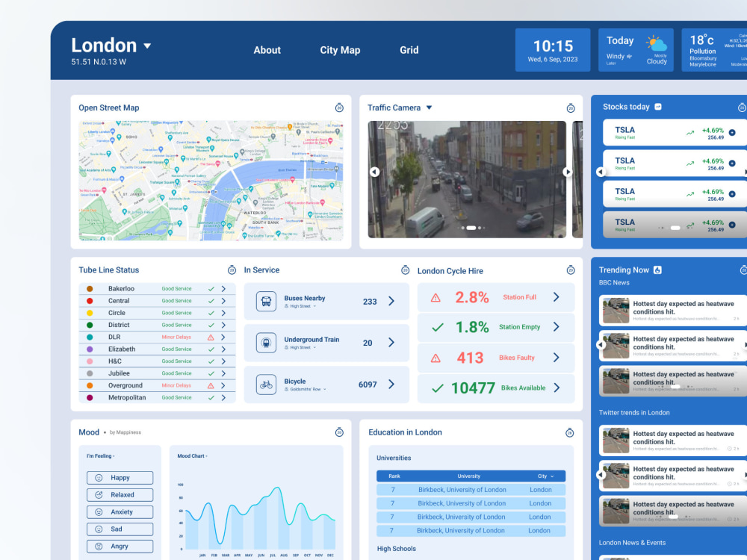The width and height of the screenshot is (747, 560).
Task: Click the traffic camera street image
Action: tap(467, 179)
